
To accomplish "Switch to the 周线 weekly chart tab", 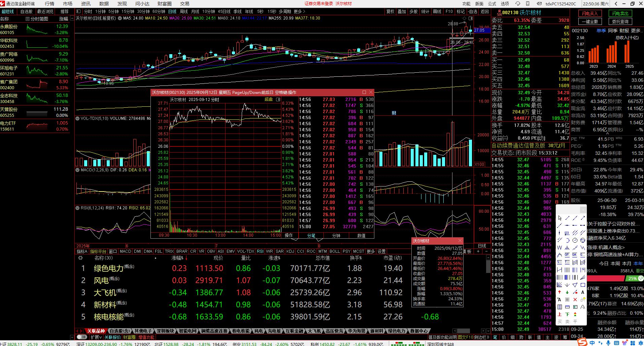I will 184,11.
